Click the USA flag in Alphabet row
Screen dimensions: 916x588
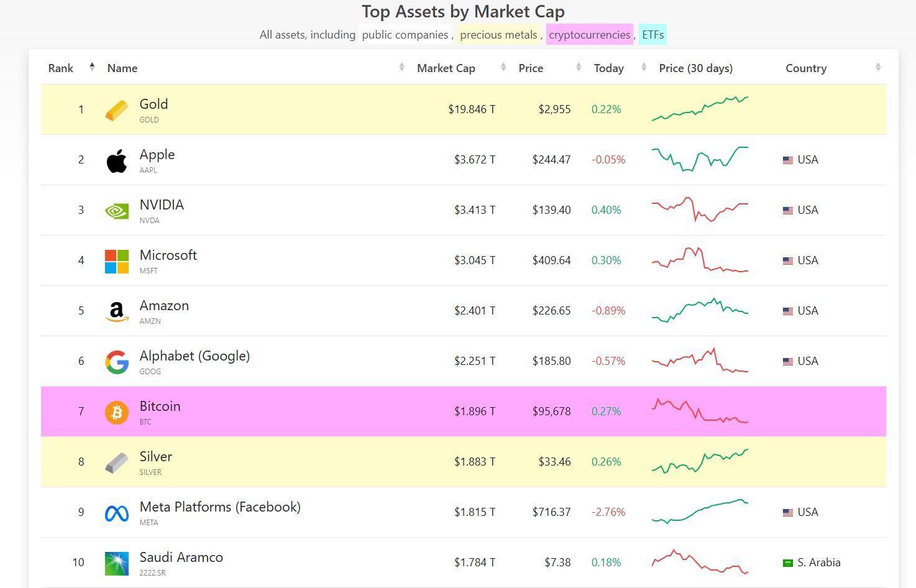(x=788, y=362)
